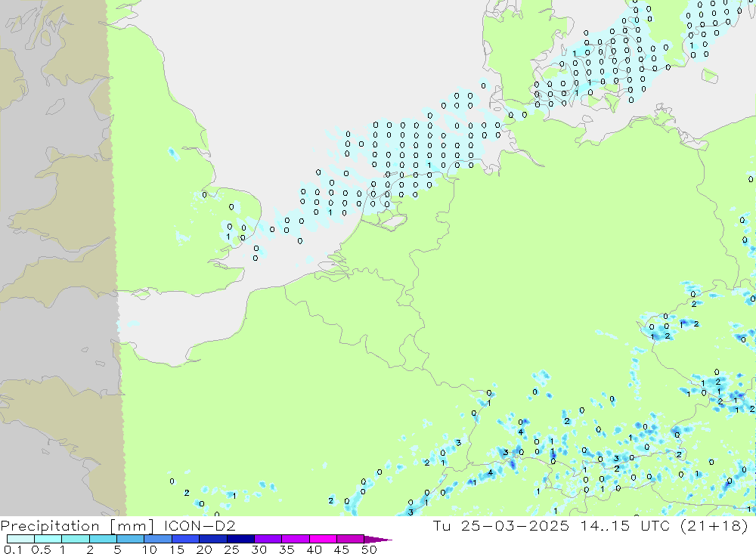
Task: Click the 'ICON-D2' model label
Action: (x=200, y=525)
